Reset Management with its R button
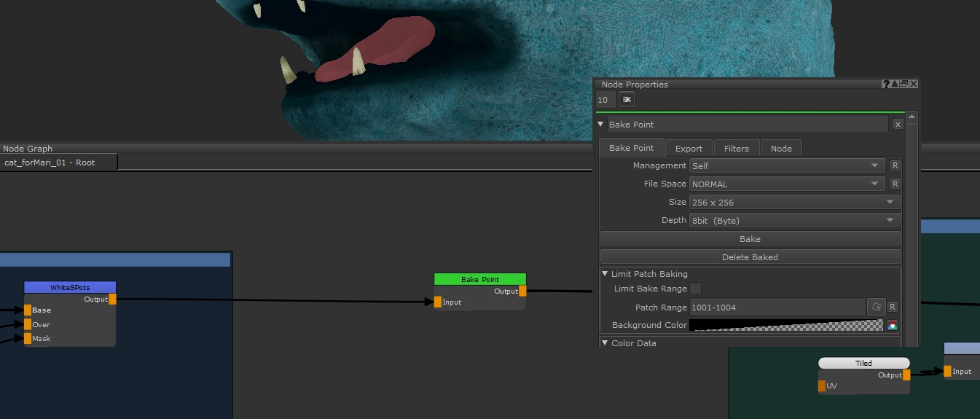Viewport: 980px width, 419px height. (895, 165)
